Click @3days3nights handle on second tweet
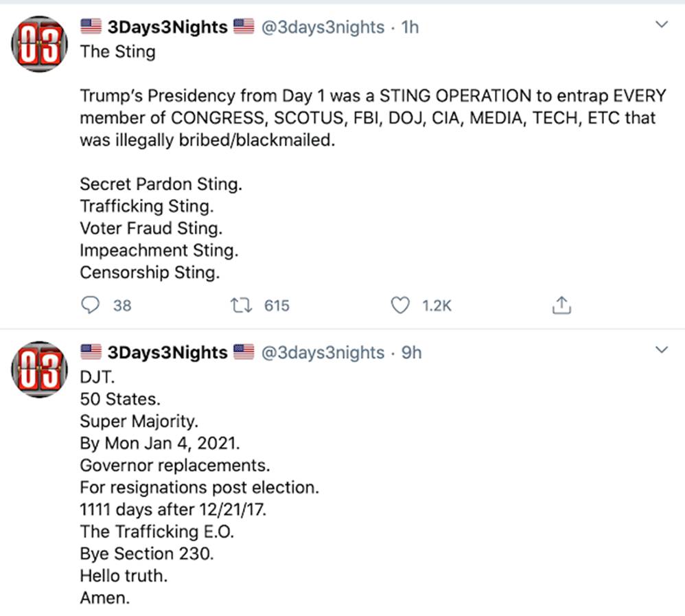The width and height of the screenshot is (685, 616). coord(323,352)
